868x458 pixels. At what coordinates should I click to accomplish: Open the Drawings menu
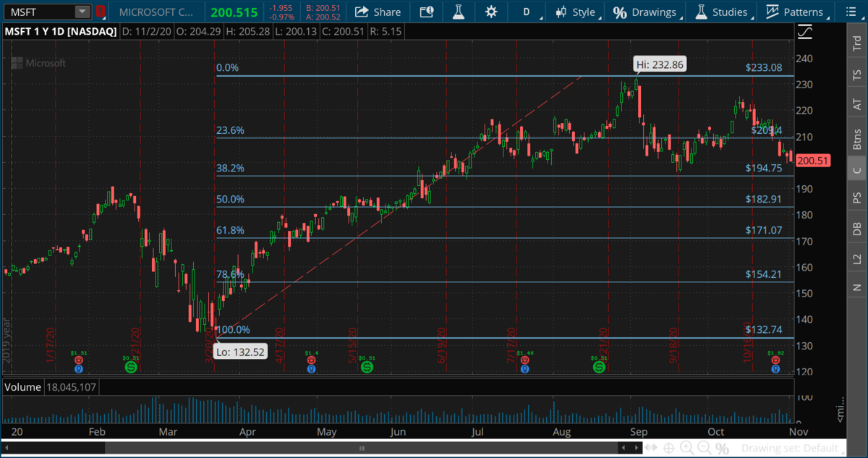(644, 12)
